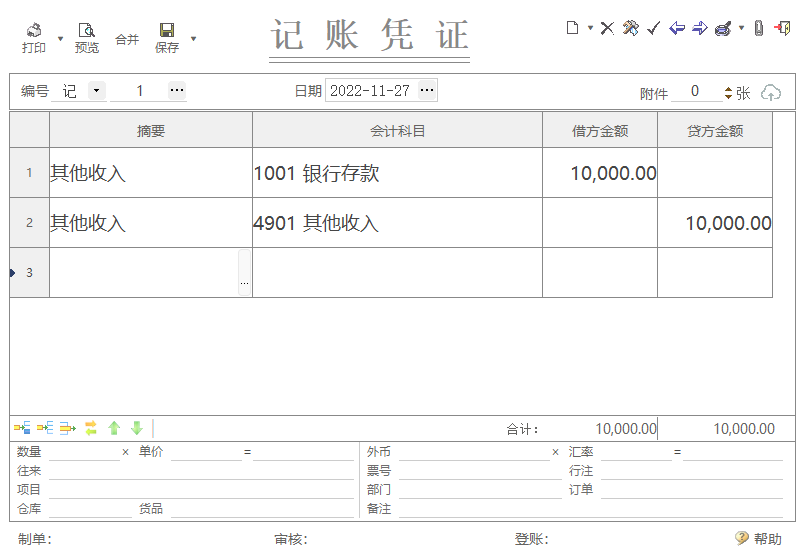
Task: Click the 保存 save icon
Action: point(167,30)
